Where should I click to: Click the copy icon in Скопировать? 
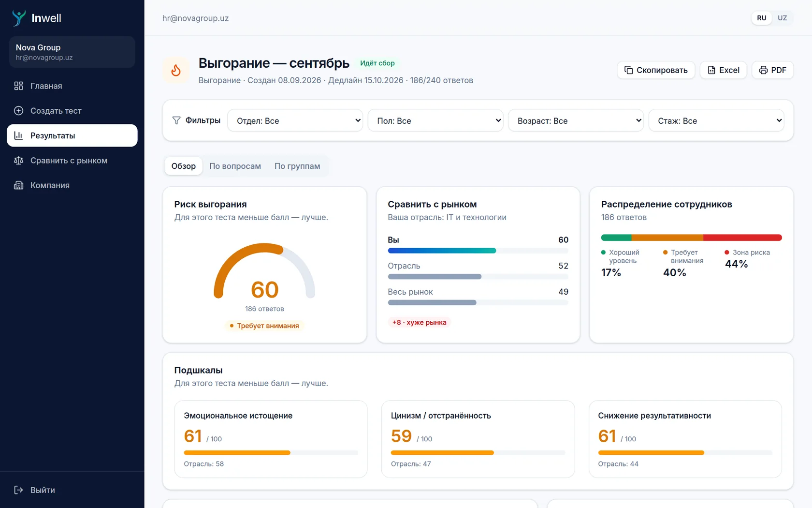pos(628,70)
